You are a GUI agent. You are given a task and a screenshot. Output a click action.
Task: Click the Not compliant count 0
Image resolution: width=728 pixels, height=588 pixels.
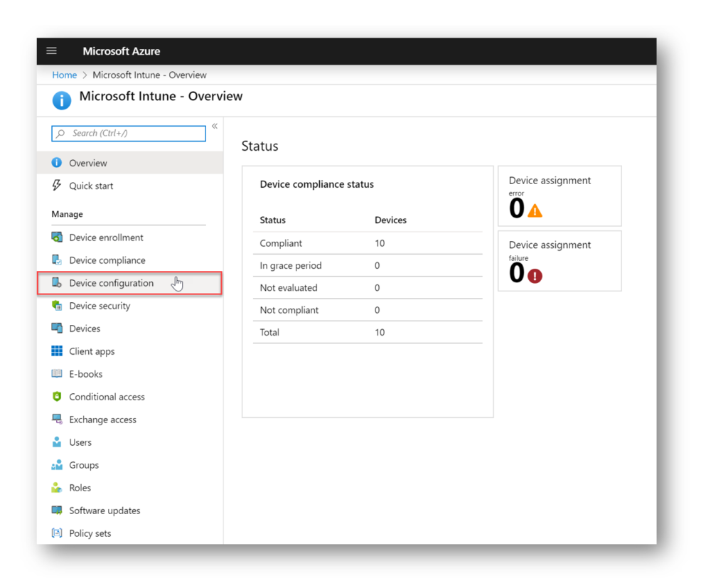377,310
